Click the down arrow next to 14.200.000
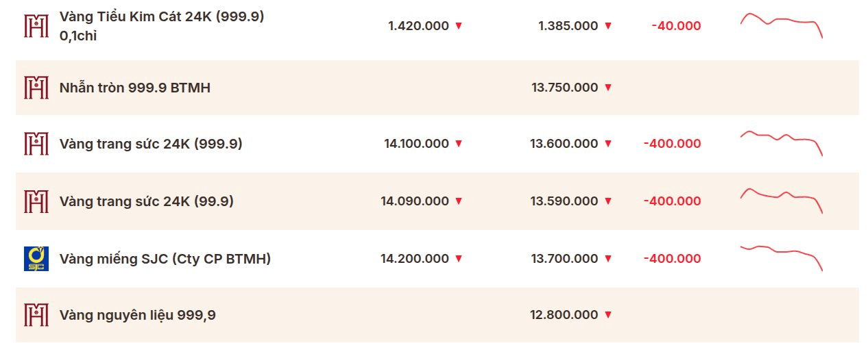 point(459,259)
